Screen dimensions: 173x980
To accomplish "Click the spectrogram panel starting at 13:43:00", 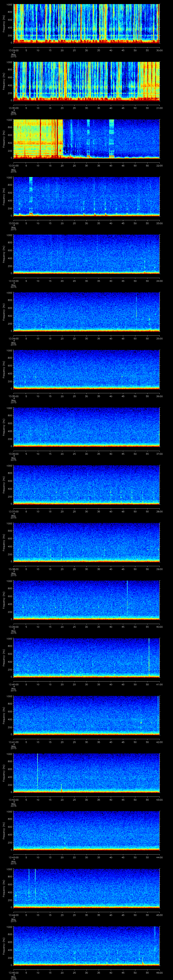I will [86, 831].
